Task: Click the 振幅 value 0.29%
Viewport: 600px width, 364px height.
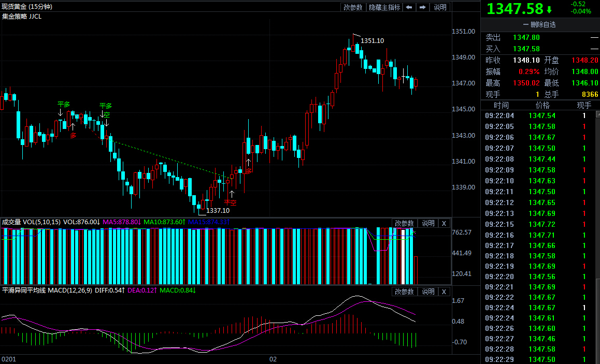Action: [x=529, y=71]
